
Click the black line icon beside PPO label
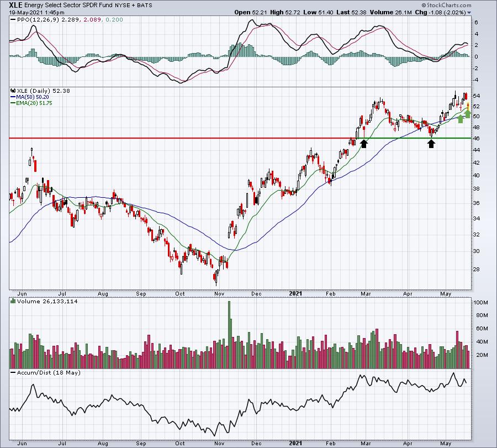coord(13,19)
